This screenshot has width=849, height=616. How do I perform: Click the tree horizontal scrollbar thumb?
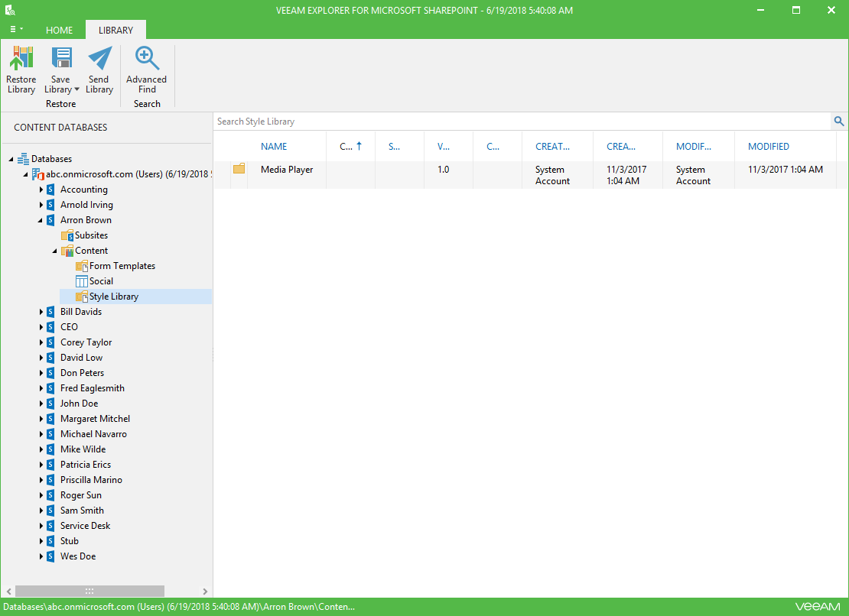89,591
